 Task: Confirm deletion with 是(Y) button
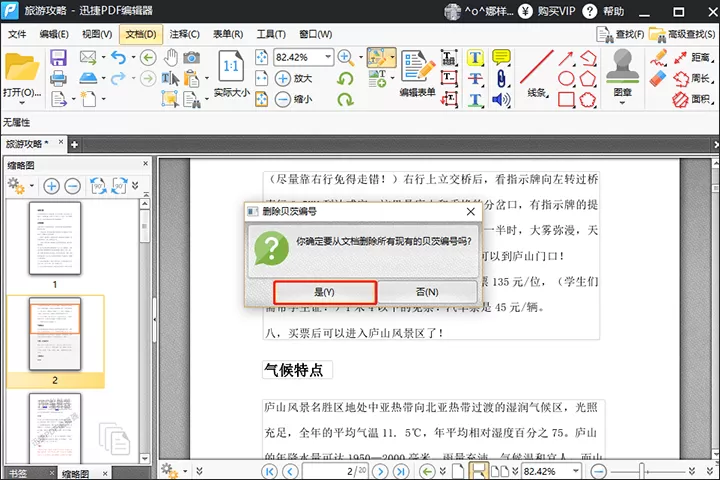(325, 292)
